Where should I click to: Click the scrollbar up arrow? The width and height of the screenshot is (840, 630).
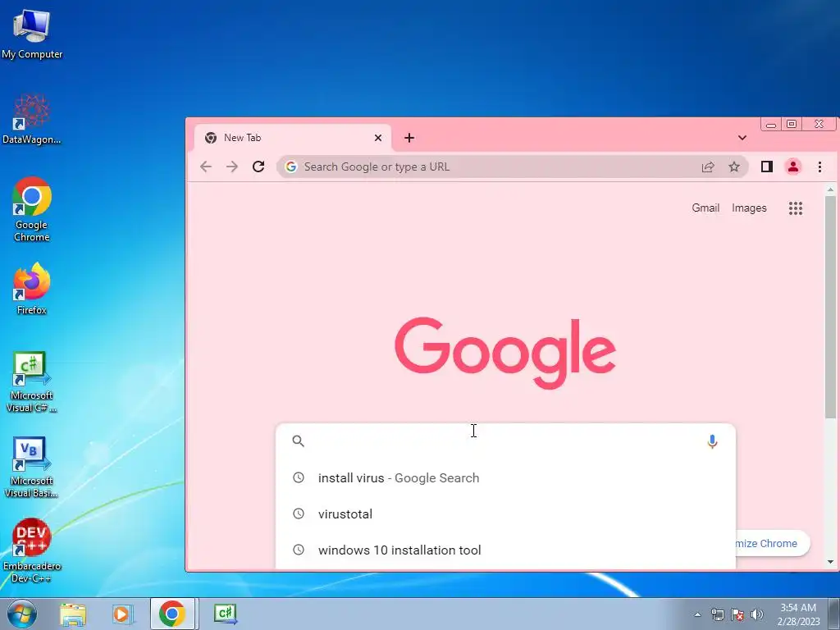pyautogui.click(x=830, y=189)
